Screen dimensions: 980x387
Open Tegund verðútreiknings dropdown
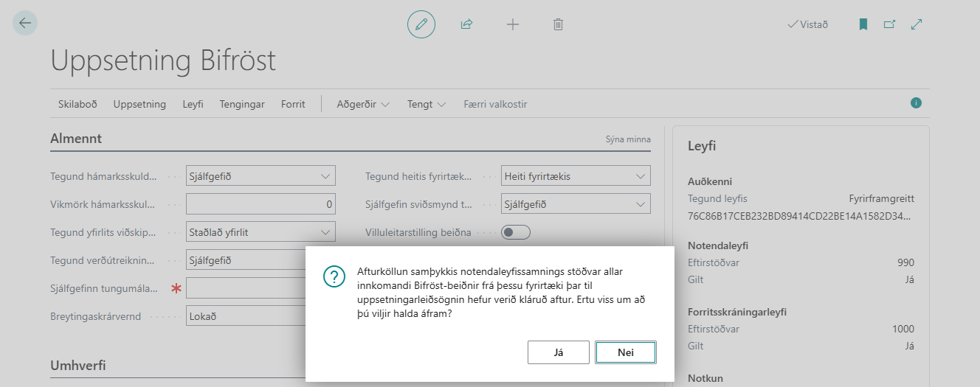pyautogui.click(x=246, y=260)
